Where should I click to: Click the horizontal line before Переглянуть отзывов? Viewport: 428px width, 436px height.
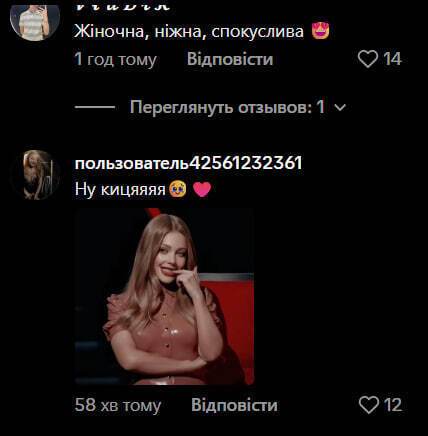click(95, 107)
